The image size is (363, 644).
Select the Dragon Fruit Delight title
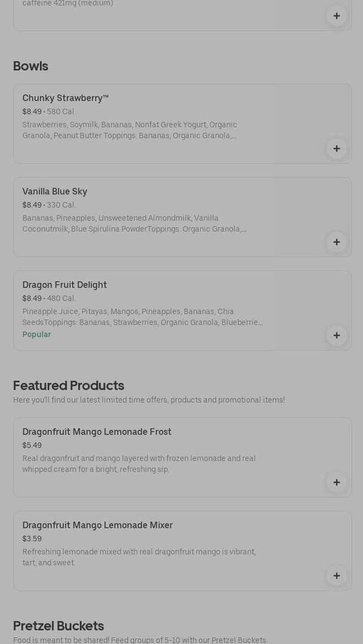coord(65,285)
